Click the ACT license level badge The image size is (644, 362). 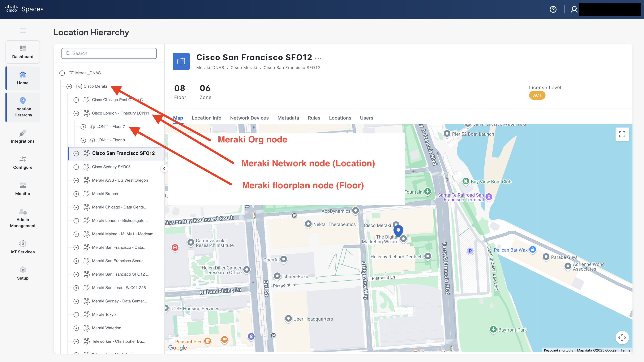tap(537, 95)
